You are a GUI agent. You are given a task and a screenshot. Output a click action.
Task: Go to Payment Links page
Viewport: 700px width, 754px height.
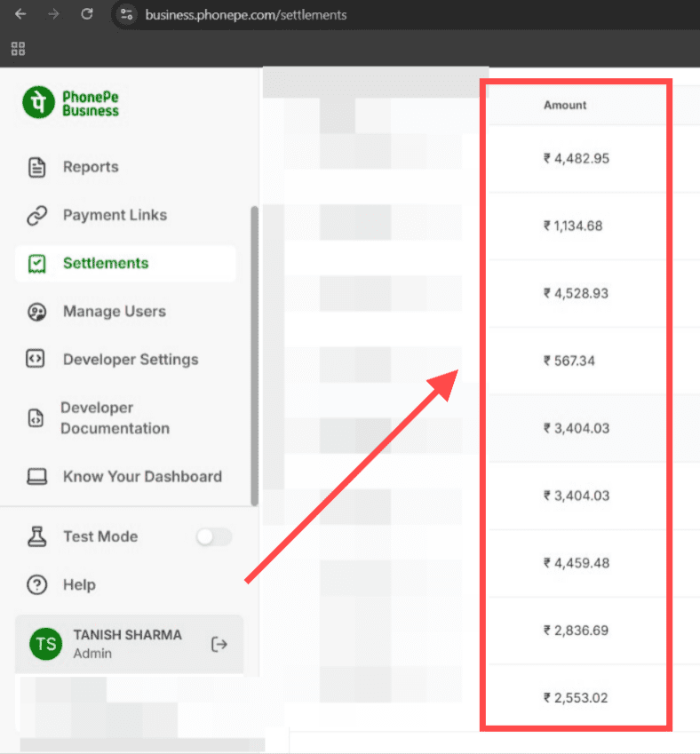coord(115,215)
